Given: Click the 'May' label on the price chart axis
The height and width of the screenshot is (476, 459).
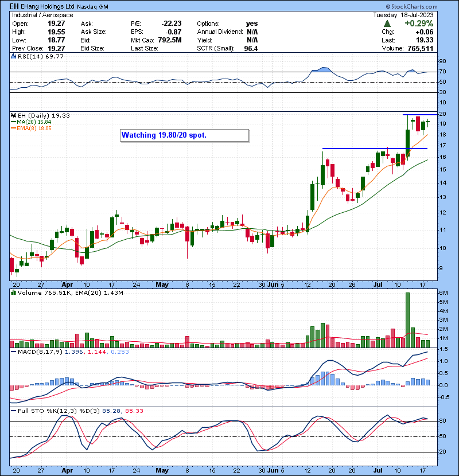Looking at the screenshot, I should 162,285.
